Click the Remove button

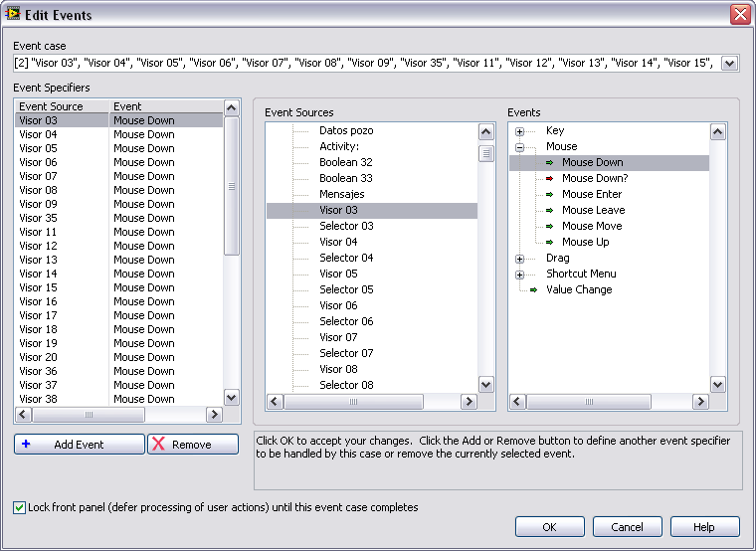[x=193, y=444]
